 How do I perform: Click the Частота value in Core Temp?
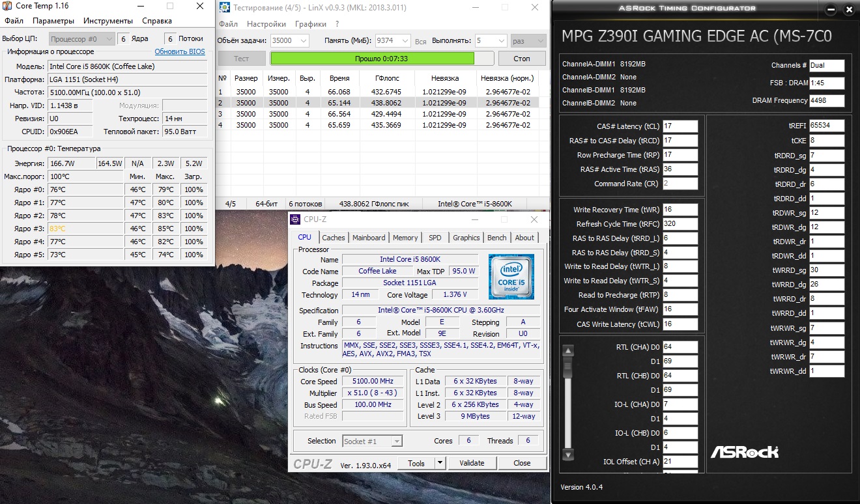click(x=128, y=92)
